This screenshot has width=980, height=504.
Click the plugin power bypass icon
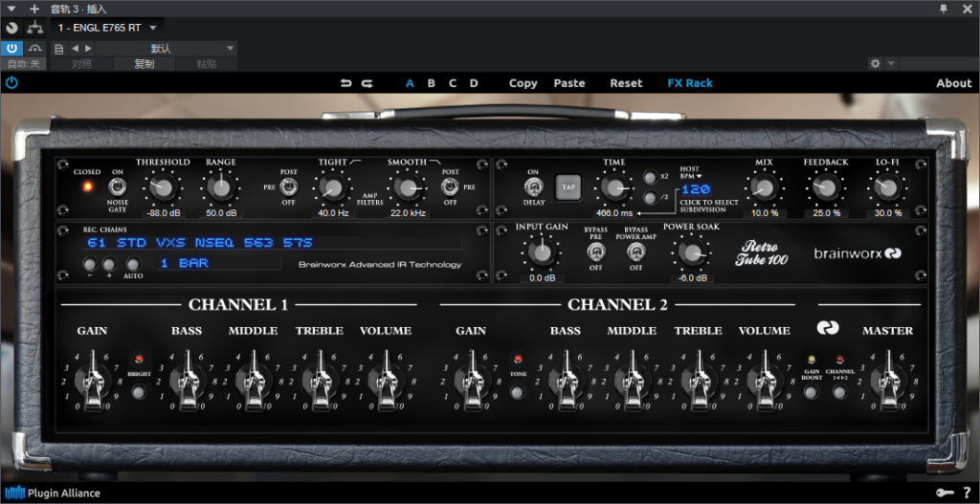pyautogui.click(x=11, y=82)
